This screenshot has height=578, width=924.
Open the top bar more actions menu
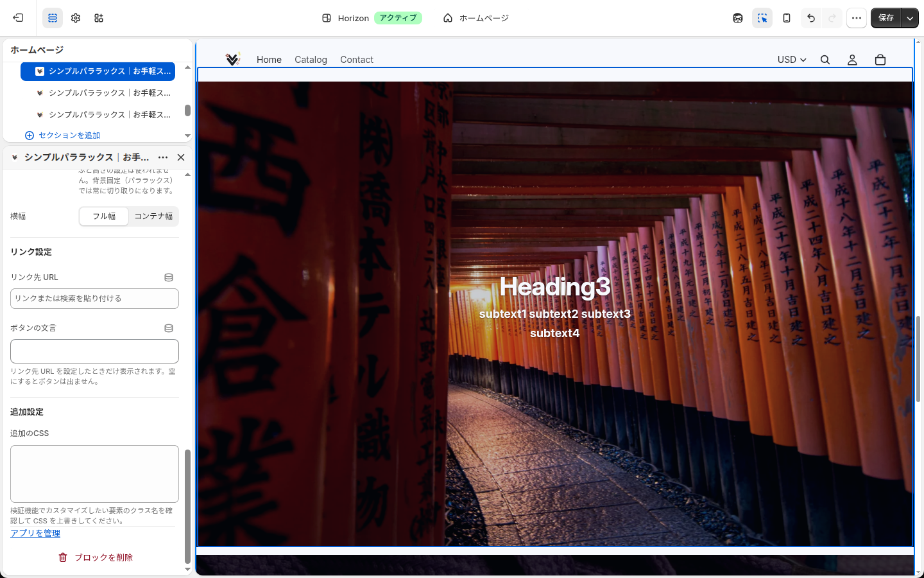click(857, 18)
